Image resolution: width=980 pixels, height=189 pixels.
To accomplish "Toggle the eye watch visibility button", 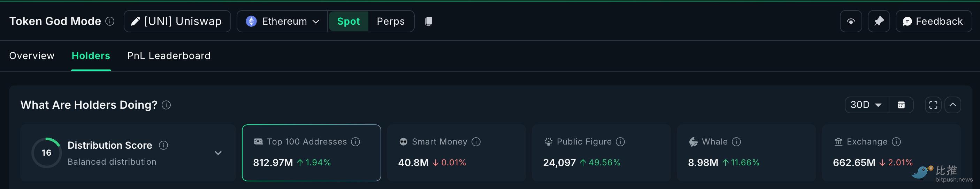I will tap(851, 21).
